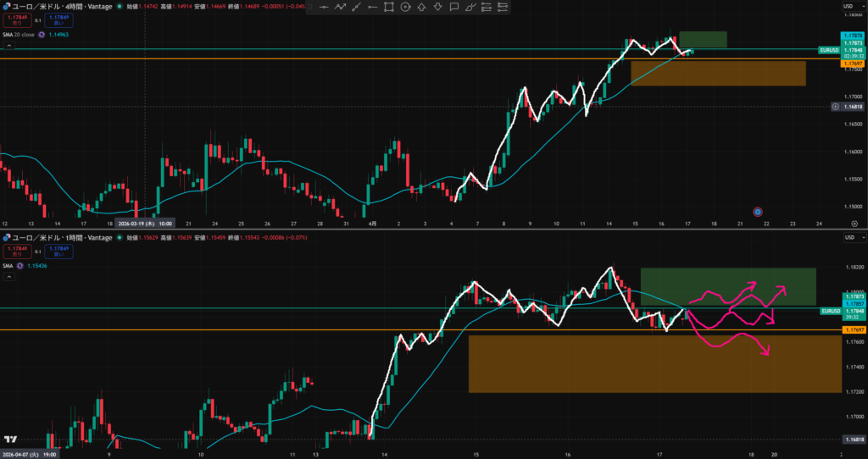
Task: Click the blue buy button on 1-hour chart
Action: coord(57,252)
